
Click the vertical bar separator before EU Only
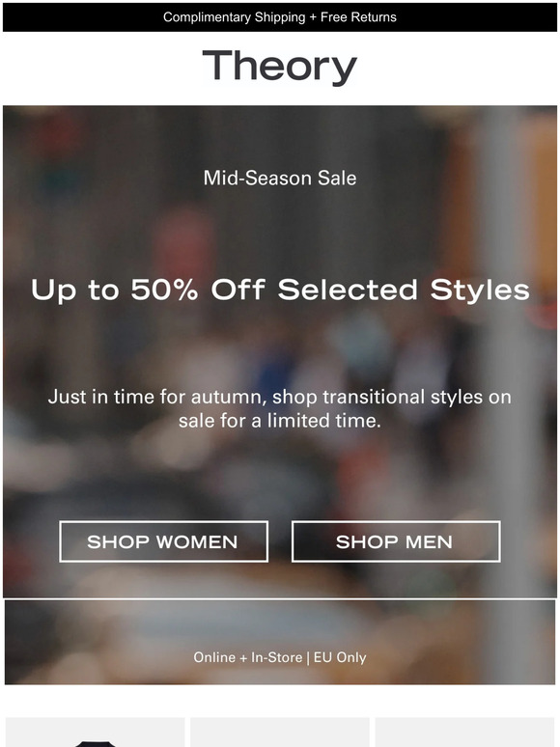point(308,658)
